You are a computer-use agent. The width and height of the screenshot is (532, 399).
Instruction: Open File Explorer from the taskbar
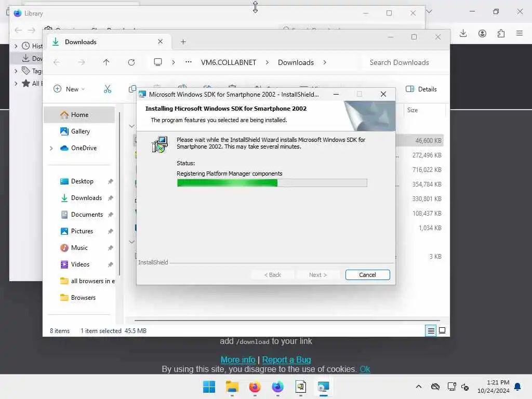click(x=232, y=387)
